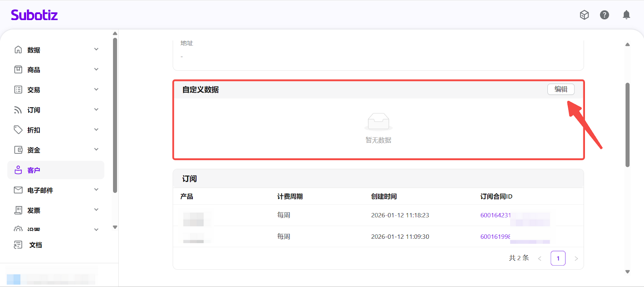The height and width of the screenshot is (287, 644).
Task: Open subscription contract link 600164231
Action: (495, 215)
